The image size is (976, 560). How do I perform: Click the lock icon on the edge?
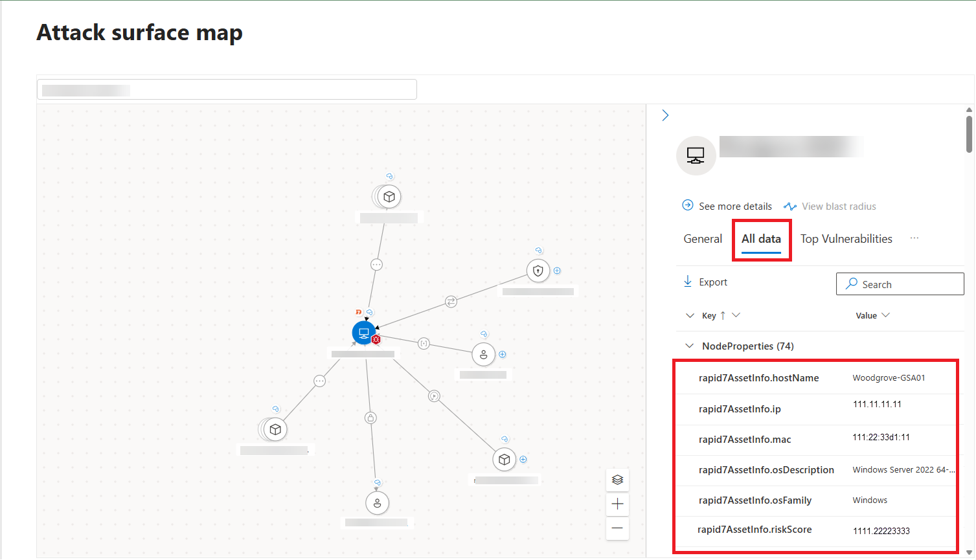[x=370, y=418]
